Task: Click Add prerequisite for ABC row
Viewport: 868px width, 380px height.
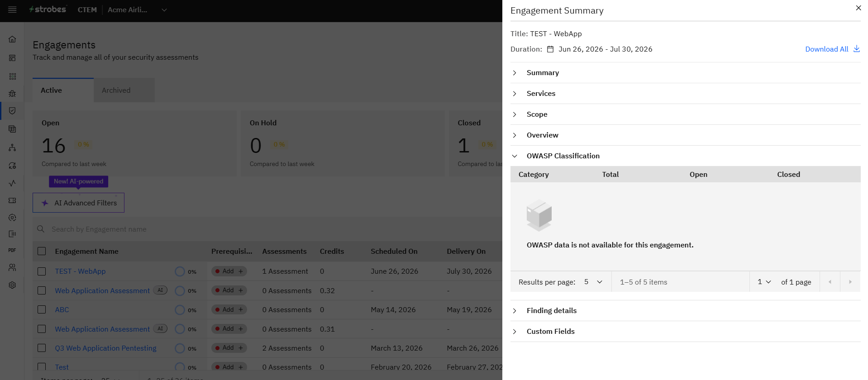Action: click(x=229, y=309)
